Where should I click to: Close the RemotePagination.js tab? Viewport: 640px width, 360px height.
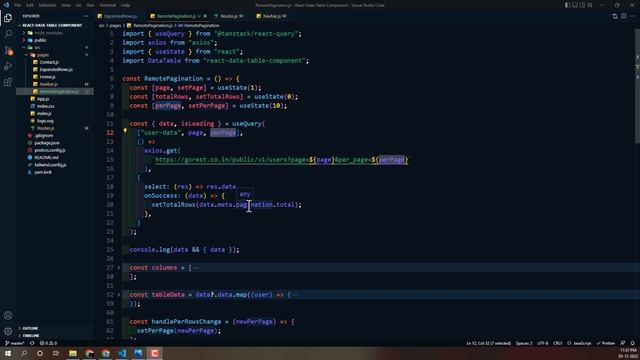[205, 16]
